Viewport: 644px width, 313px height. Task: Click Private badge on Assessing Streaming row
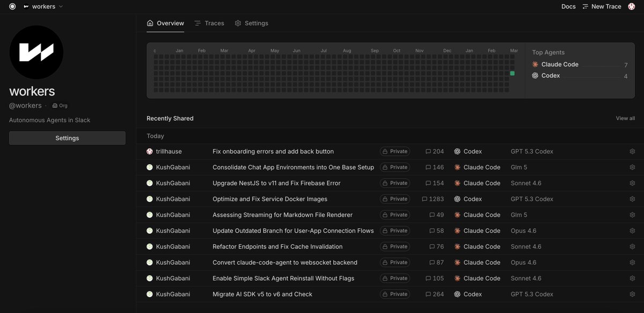[395, 215]
